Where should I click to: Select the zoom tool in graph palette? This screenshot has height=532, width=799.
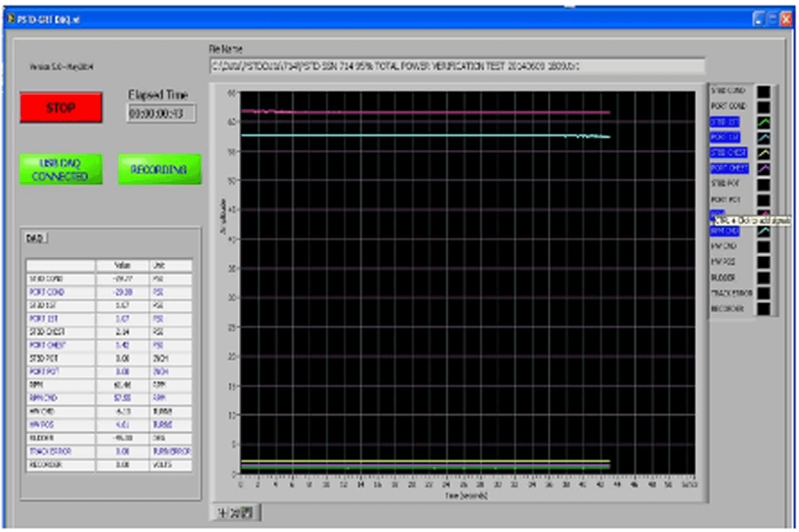235,513
